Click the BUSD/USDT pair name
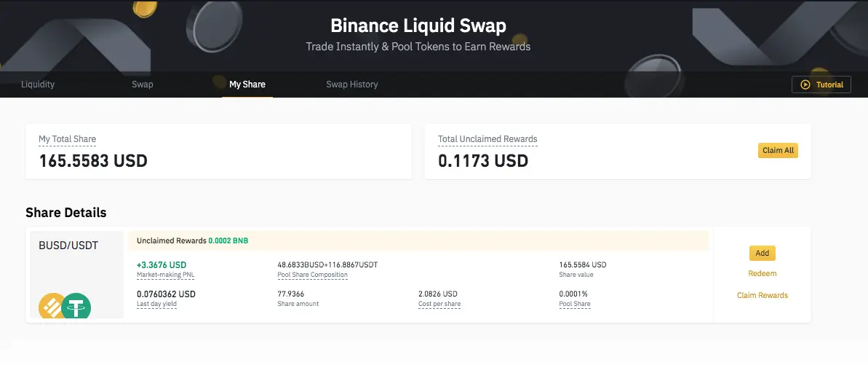The image size is (868, 365). (68, 246)
